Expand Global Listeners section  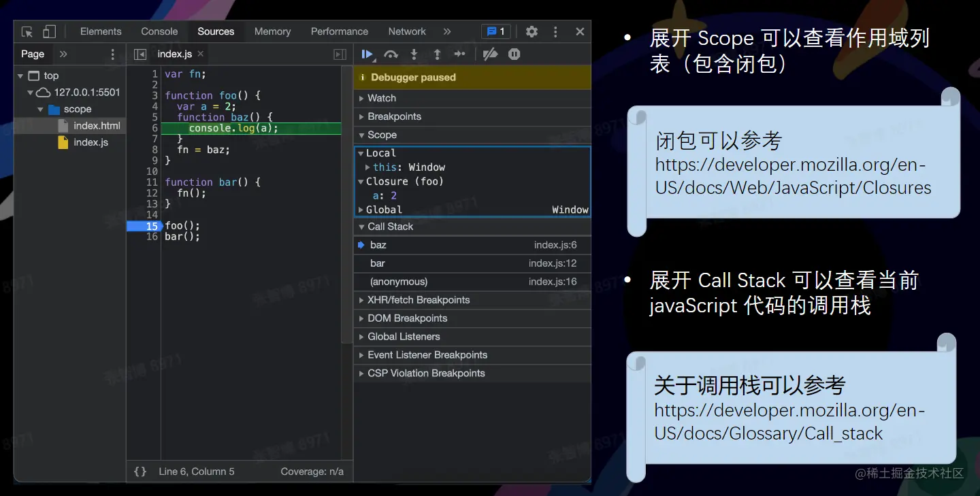point(472,337)
